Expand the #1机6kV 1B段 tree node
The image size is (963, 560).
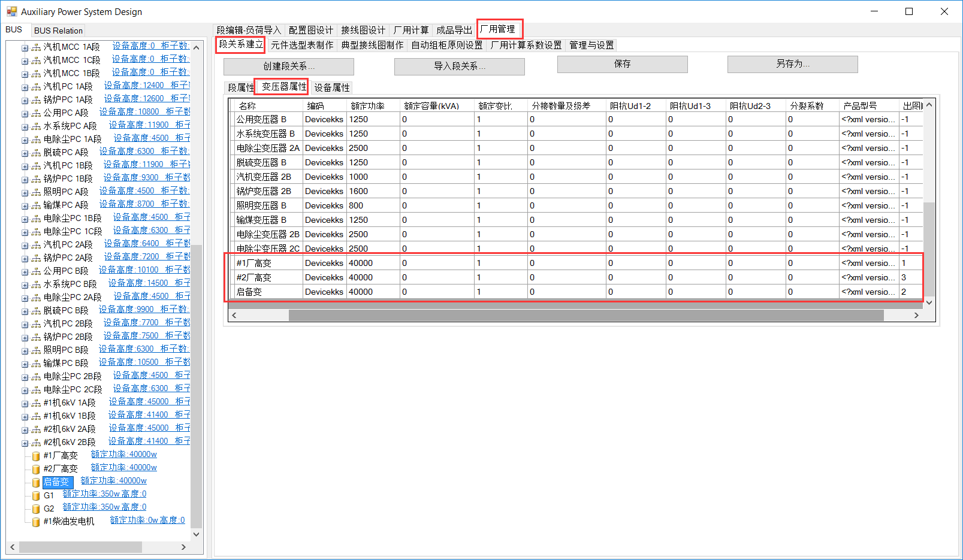(25, 416)
